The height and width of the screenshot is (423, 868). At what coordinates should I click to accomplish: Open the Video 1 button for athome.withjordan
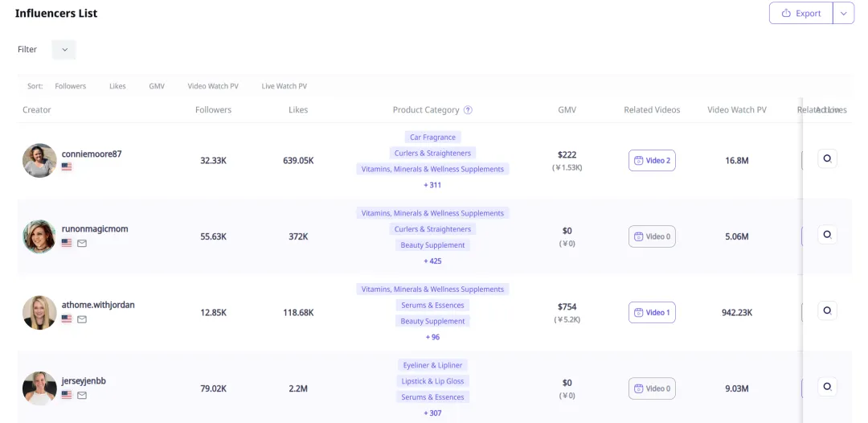pyautogui.click(x=652, y=313)
